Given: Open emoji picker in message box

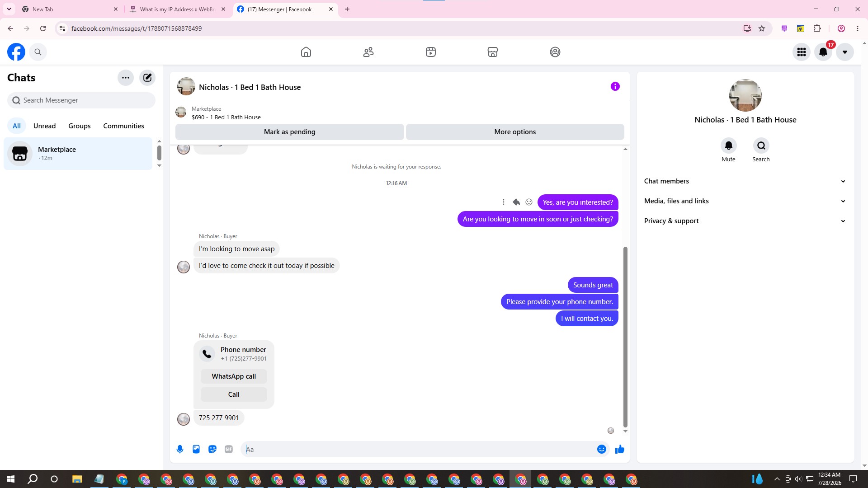Looking at the screenshot, I should (602, 449).
